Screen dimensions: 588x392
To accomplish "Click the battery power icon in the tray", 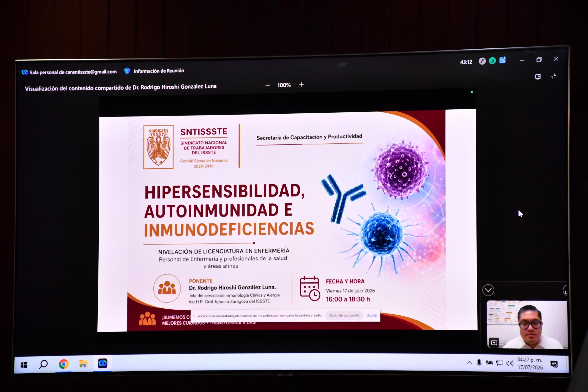I will coord(489,363).
